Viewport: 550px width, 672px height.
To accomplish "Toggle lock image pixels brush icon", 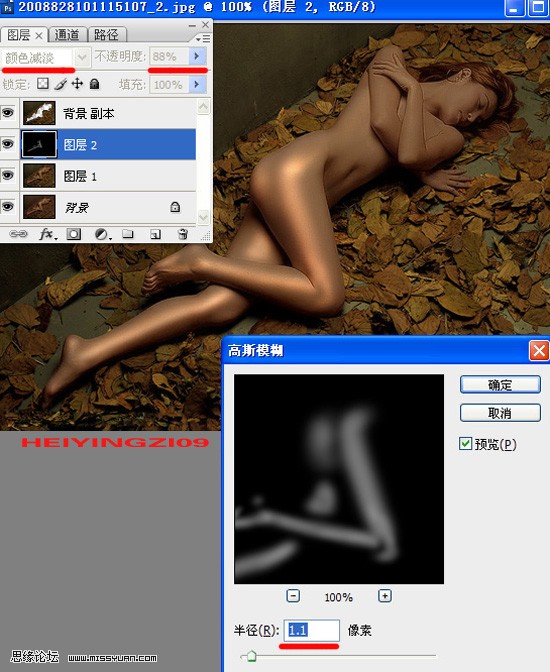I will [x=60, y=84].
